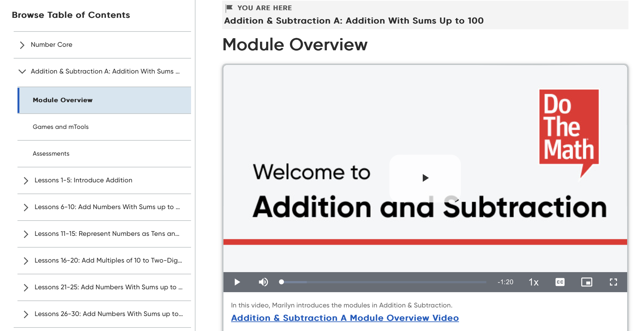Click the -1:20 remaining time display

pos(505,282)
